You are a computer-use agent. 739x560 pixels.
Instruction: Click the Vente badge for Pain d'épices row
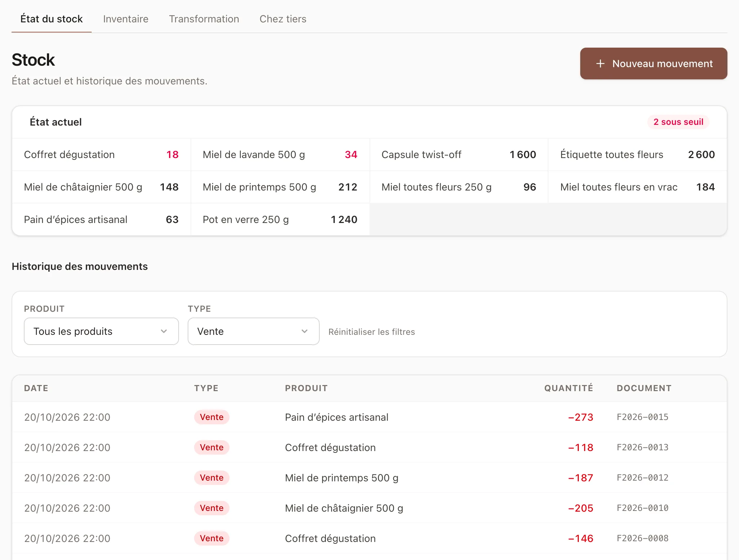pos(212,417)
